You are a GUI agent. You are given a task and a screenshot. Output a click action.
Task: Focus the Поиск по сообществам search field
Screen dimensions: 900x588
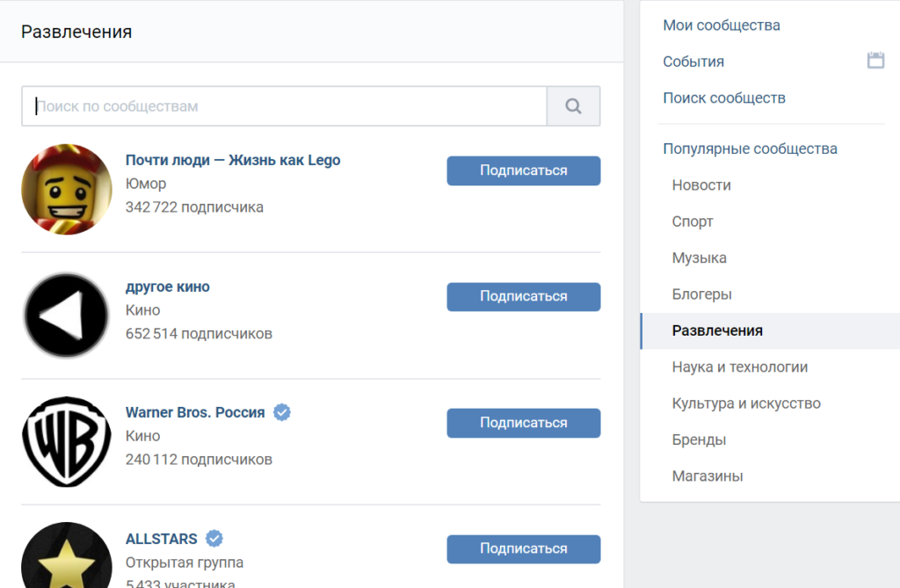click(284, 106)
